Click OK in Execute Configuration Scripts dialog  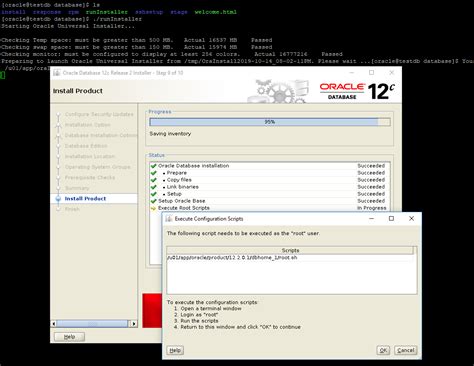(383, 350)
